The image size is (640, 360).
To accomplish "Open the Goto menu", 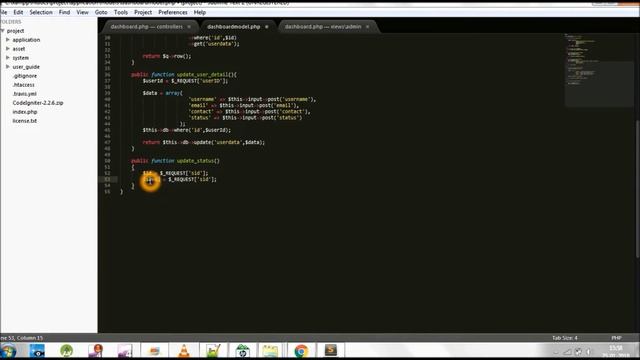I will click(x=101, y=12).
